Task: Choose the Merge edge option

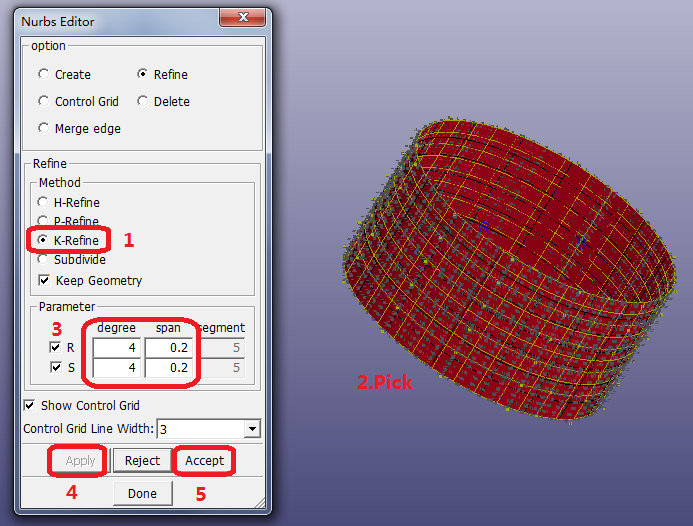Action: [x=43, y=128]
